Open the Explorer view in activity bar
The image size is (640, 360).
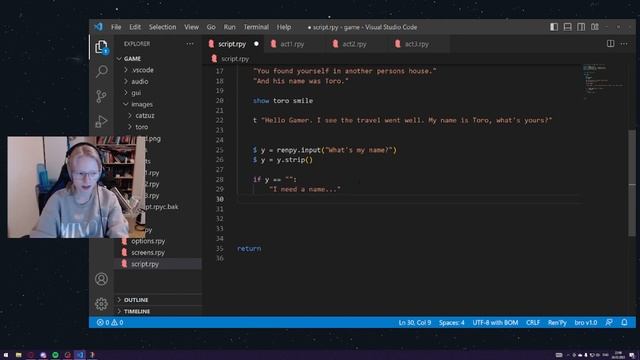[101, 47]
